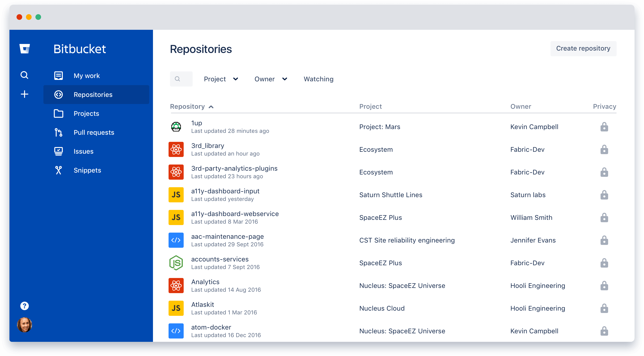Screen dimensions: 644x356
Task: Click the 3rd_library repository link
Action: tap(208, 146)
